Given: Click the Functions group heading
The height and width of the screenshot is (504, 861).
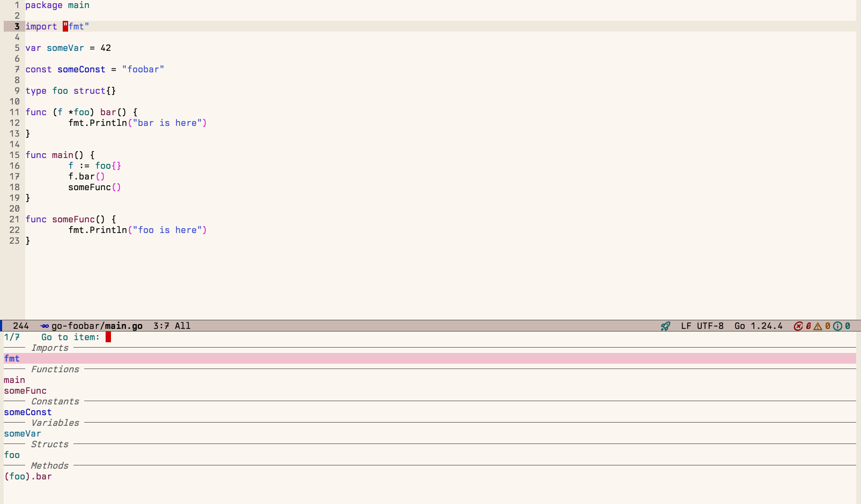Looking at the screenshot, I should (55, 369).
